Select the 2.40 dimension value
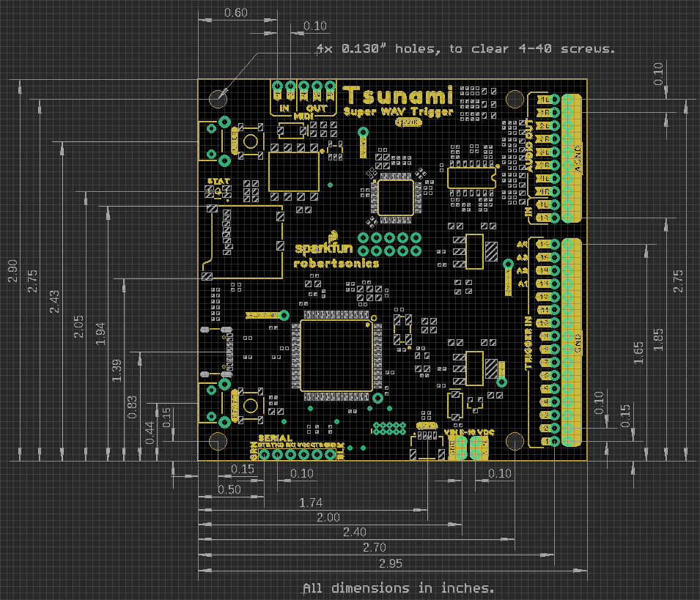Screen dimensions: 700x600 [355, 532]
